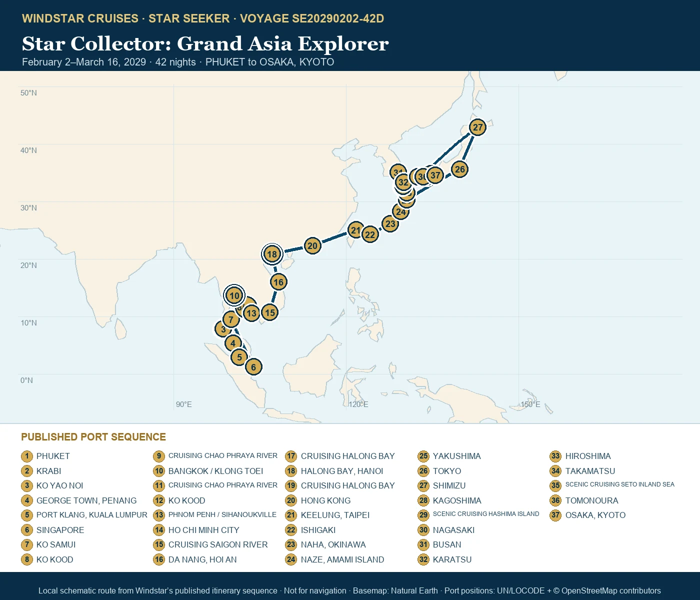
Task: Click the 50°N latitude label
Action: pos(28,93)
